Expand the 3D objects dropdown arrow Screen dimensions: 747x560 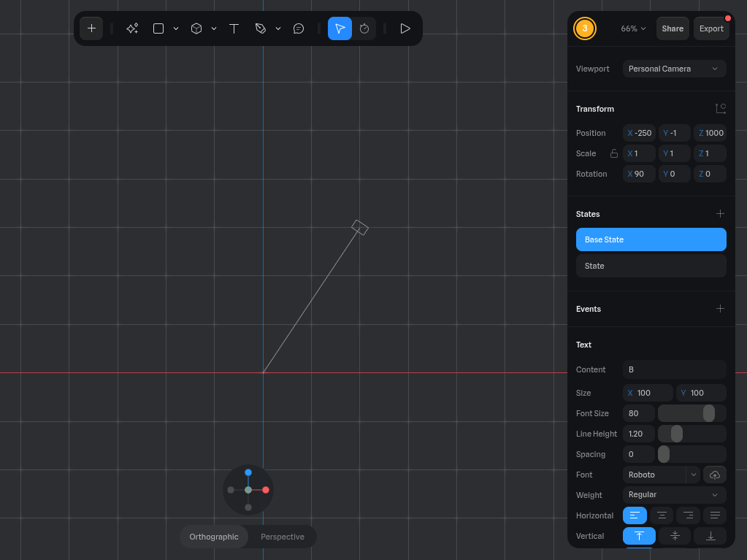pyautogui.click(x=214, y=28)
